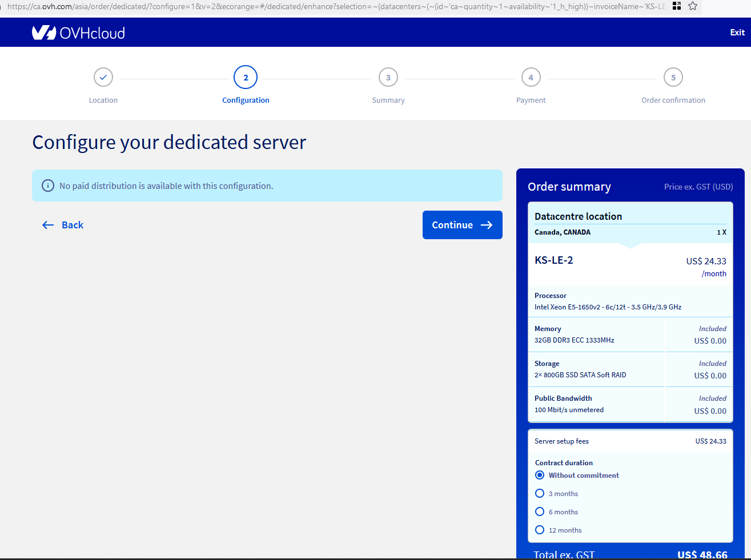Open the Payment step label
Screen dimensions: 751x560
[531, 100]
